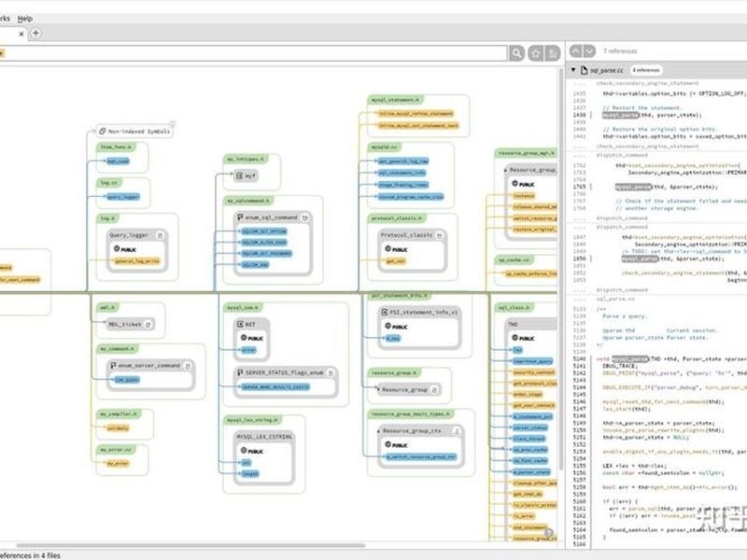The height and width of the screenshot is (560, 747).
Task: Open the mysqld.cc file node label
Action: [385, 147]
